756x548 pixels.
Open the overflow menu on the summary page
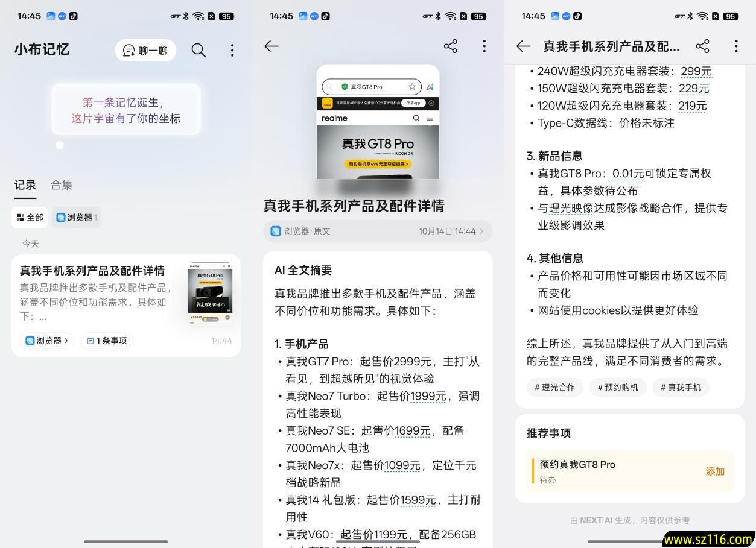click(484, 46)
